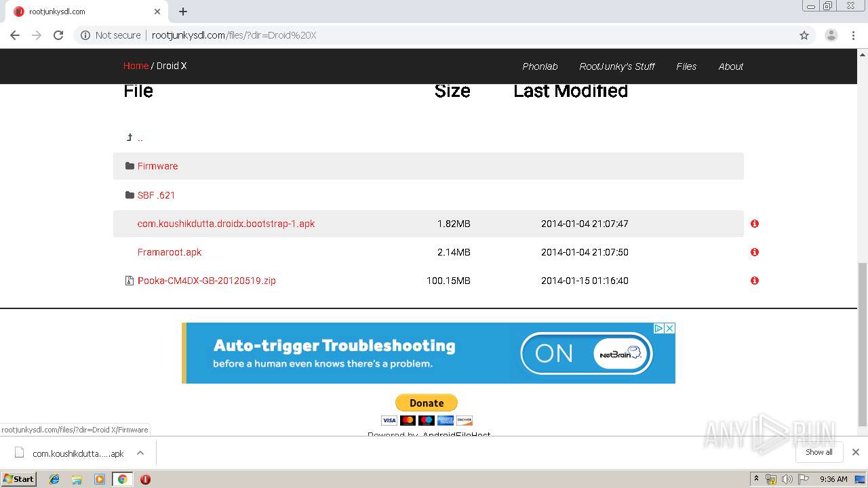Bookmark page with star icon

pos(804,35)
